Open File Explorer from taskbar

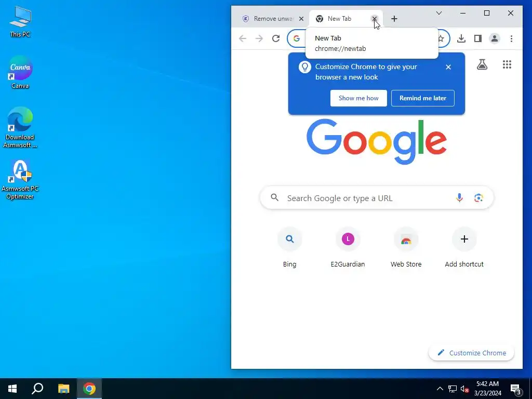coord(63,389)
